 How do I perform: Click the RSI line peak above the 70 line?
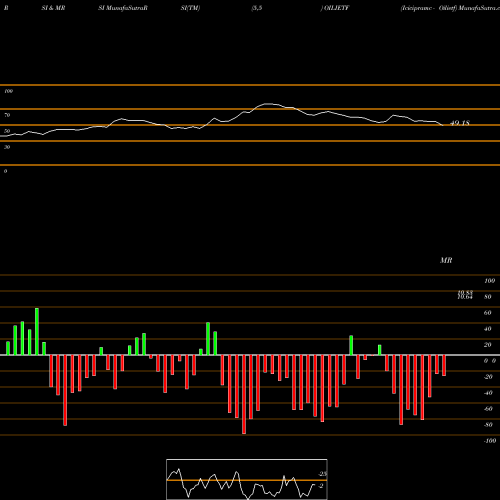[269, 104]
